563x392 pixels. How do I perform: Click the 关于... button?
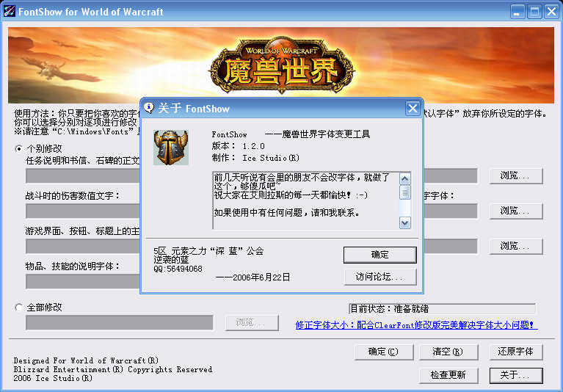pos(516,376)
